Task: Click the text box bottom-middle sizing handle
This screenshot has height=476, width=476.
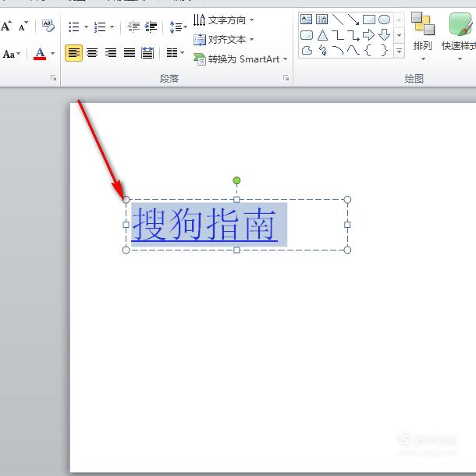Action: pyautogui.click(x=236, y=250)
